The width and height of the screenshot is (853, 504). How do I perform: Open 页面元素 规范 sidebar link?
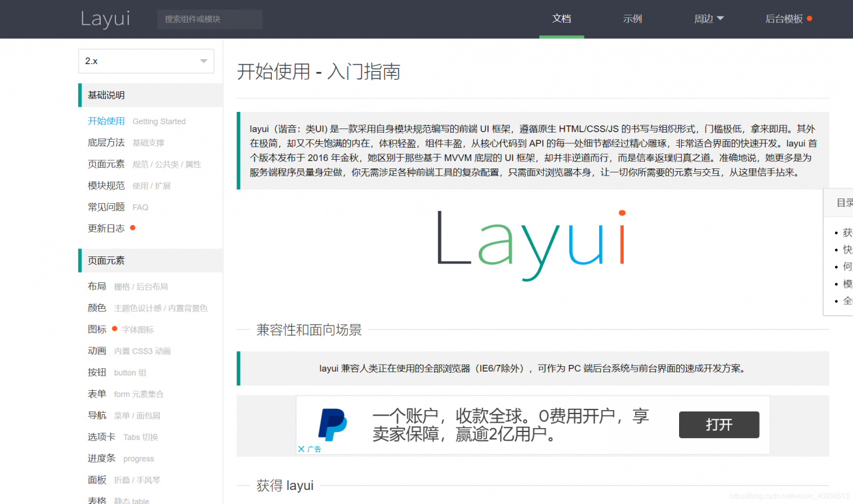coord(144,164)
